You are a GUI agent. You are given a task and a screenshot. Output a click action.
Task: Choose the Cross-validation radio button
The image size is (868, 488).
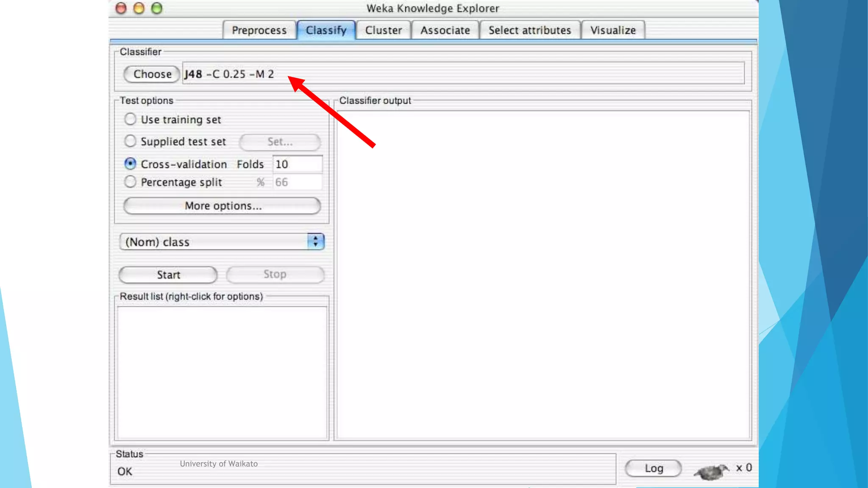click(130, 164)
